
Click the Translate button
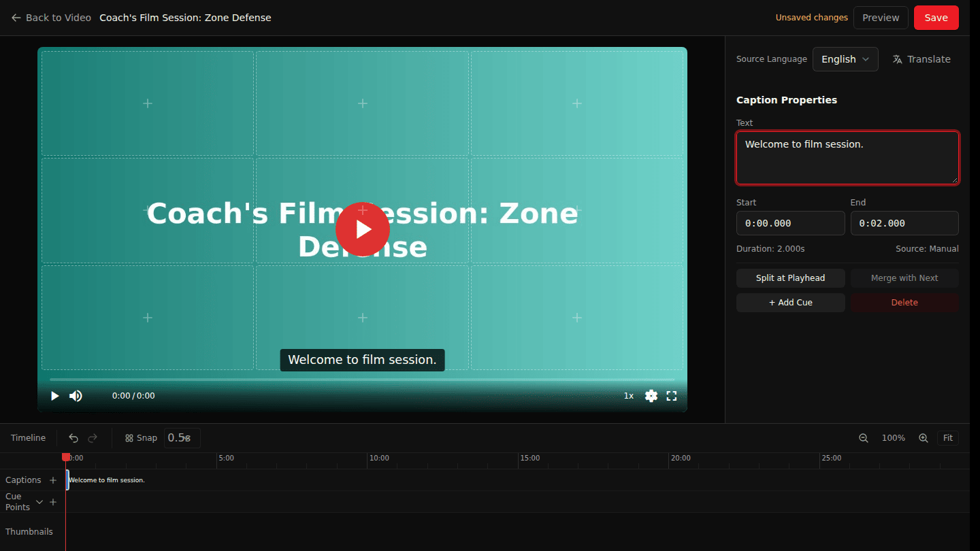pyautogui.click(x=921, y=59)
